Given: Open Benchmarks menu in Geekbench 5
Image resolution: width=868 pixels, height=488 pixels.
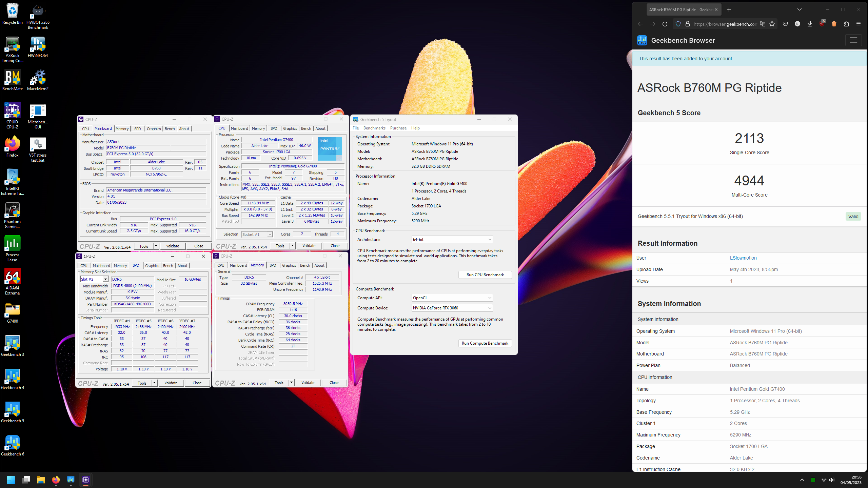Looking at the screenshot, I should (374, 128).
